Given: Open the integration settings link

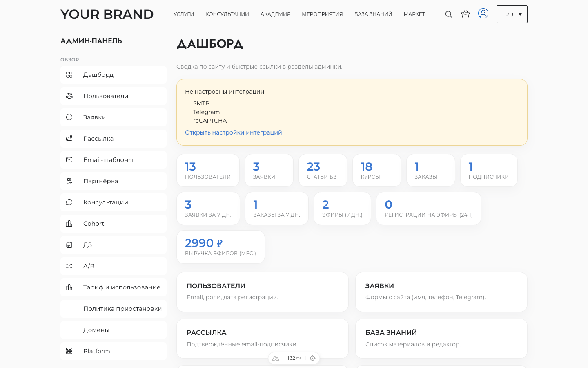Looking at the screenshot, I should [234, 132].
